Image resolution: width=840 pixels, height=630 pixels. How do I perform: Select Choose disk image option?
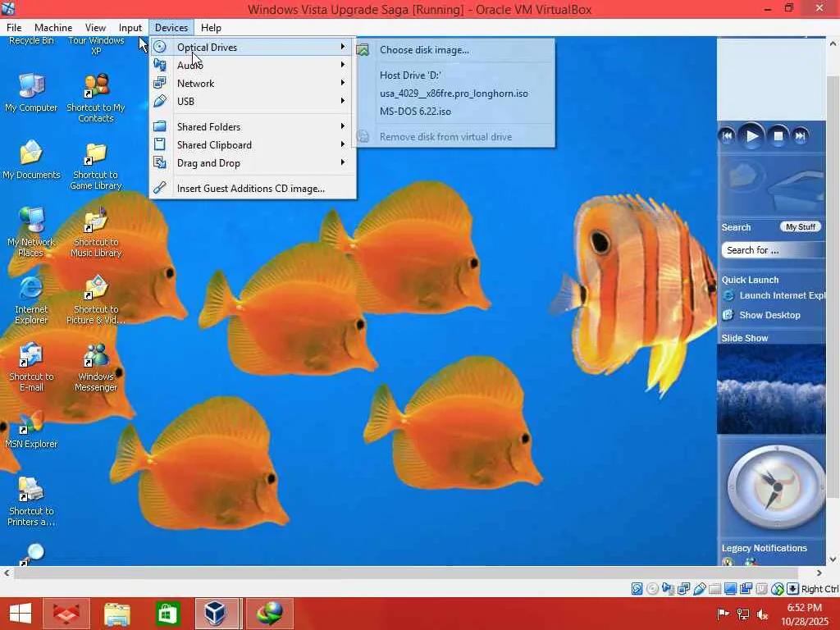click(454, 50)
